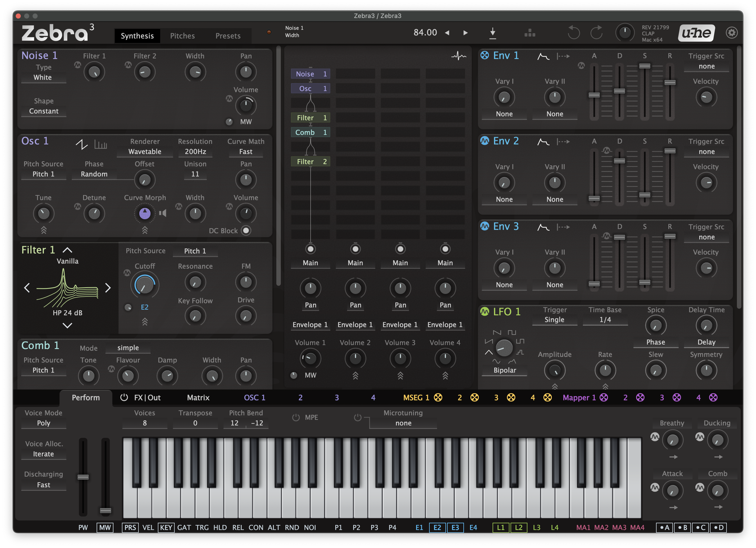The image size is (756, 548).
Task: Select the Voice Mode Poly field
Action: (43, 423)
